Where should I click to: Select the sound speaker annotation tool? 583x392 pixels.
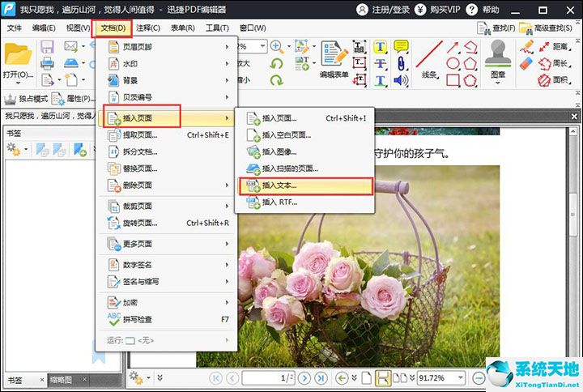(401, 80)
